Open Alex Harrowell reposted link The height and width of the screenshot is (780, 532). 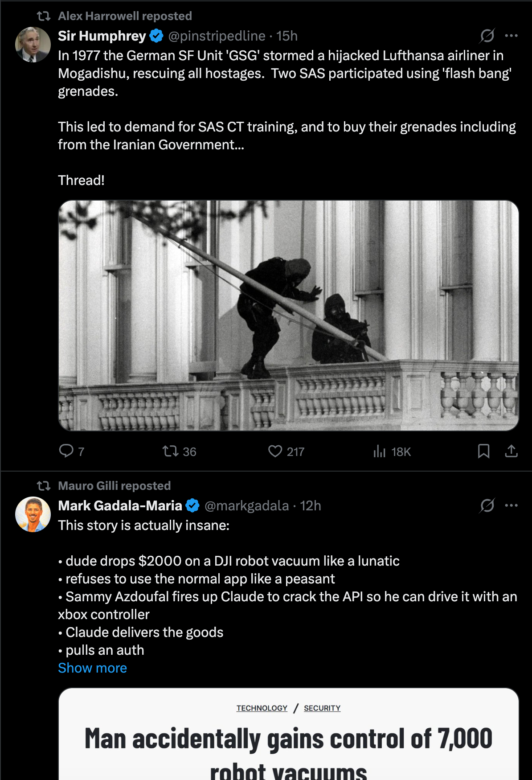(x=125, y=16)
